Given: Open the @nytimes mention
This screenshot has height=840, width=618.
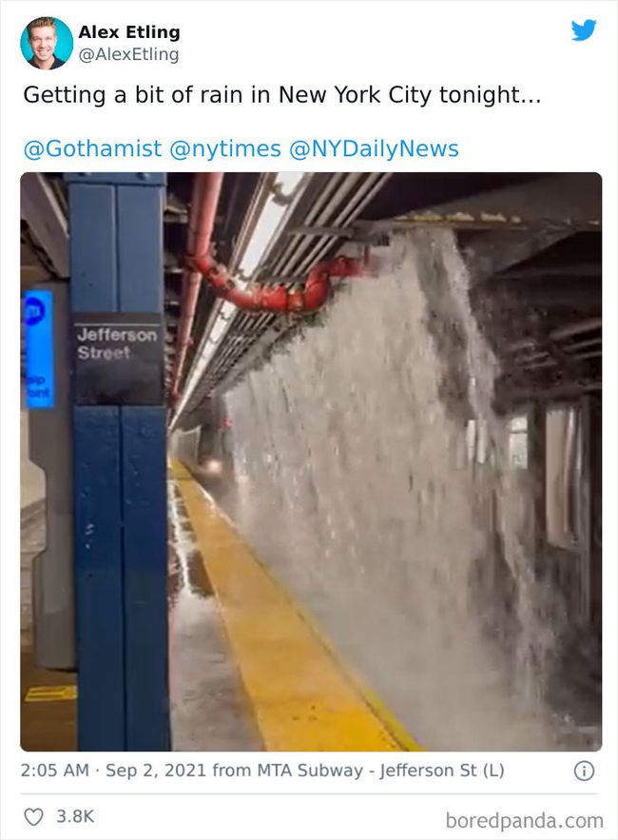Looking at the screenshot, I should pyautogui.click(x=225, y=148).
